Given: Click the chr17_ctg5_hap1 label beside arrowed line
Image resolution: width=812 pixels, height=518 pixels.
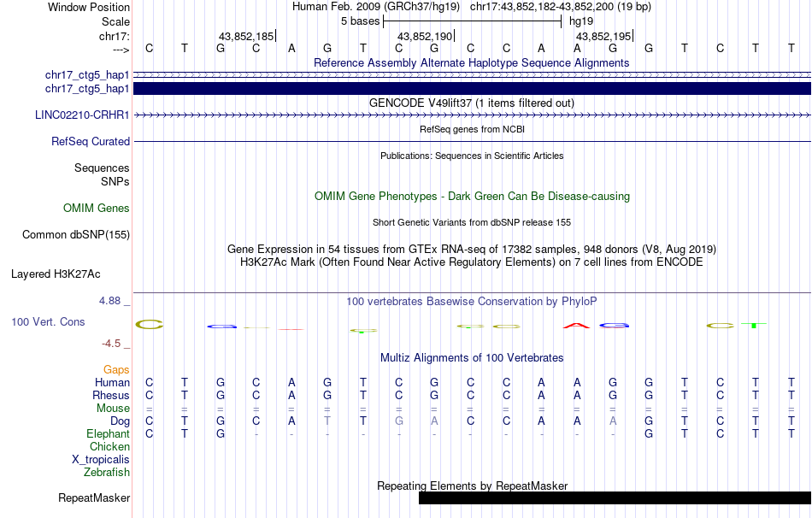Looking at the screenshot, I should pyautogui.click(x=86, y=75).
